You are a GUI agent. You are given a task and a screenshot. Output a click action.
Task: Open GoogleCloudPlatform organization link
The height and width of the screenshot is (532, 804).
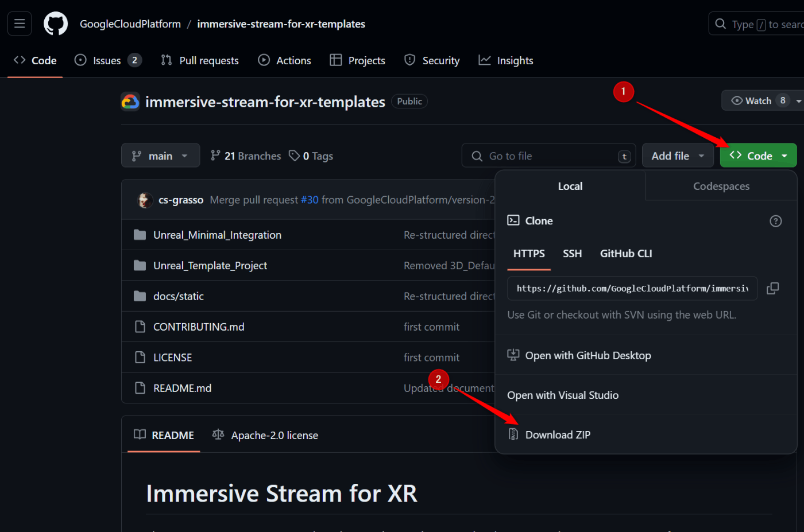(130, 24)
